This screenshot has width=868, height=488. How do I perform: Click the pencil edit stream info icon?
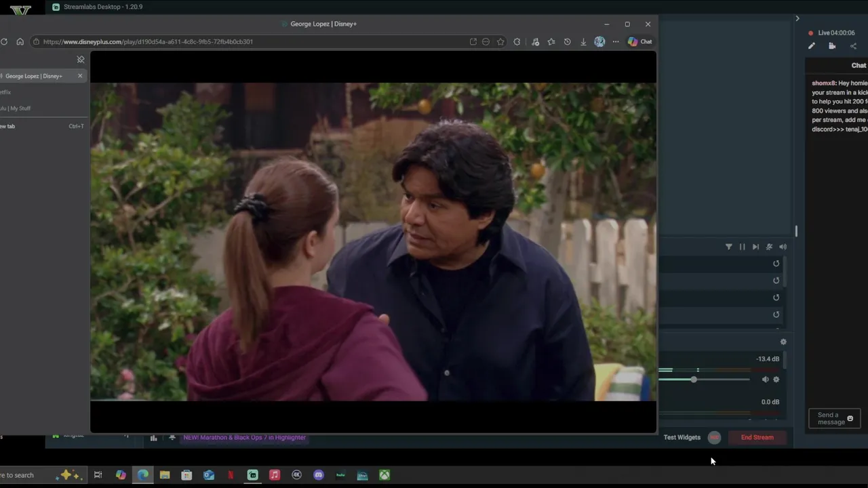click(811, 46)
